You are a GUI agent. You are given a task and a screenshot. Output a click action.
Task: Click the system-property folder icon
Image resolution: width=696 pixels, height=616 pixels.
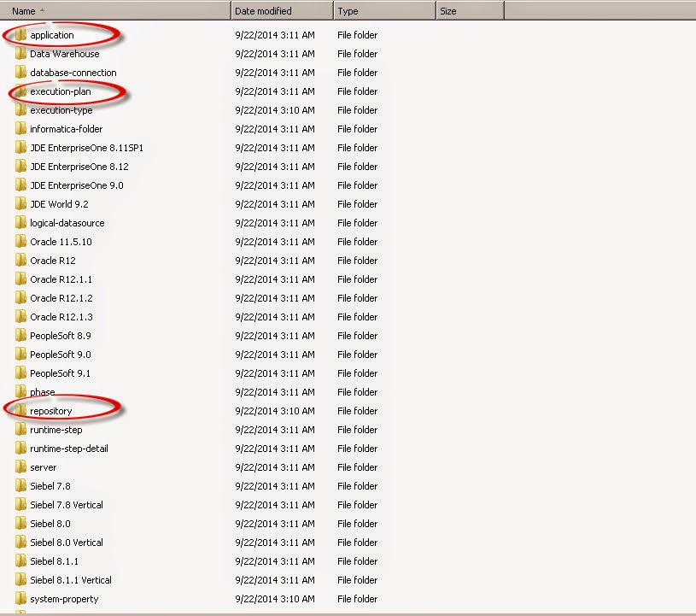20,599
